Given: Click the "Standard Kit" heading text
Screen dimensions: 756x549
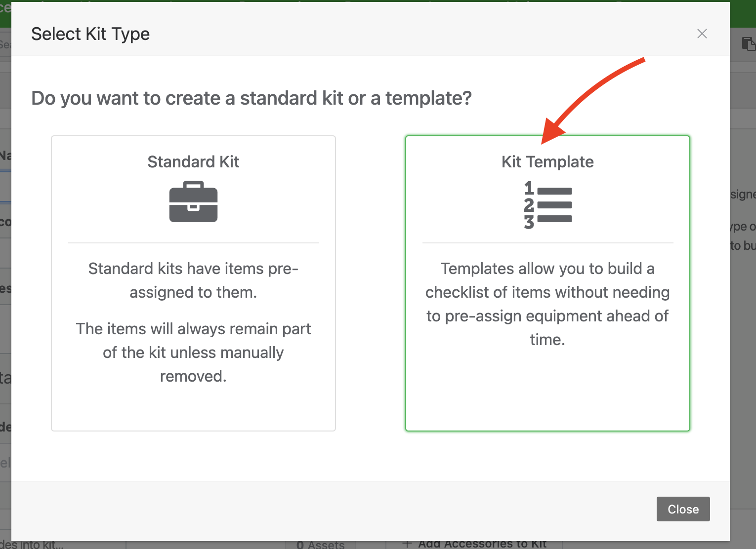Looking at the screenshot, I should click(193, 162).
